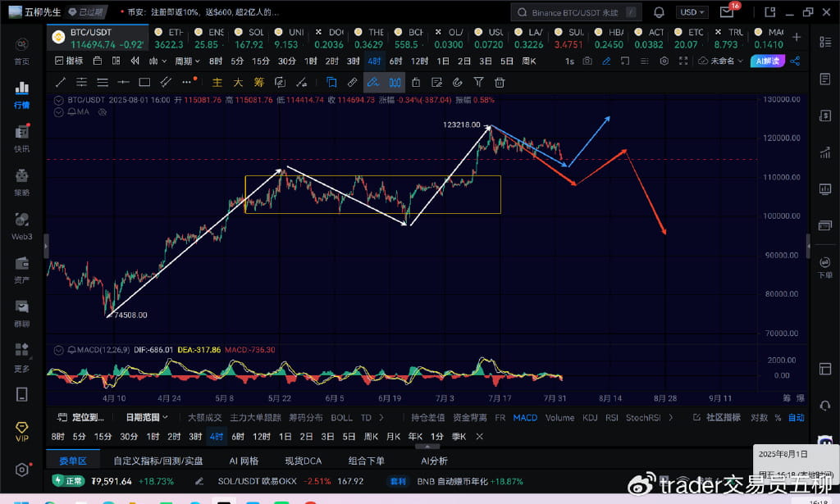Viewport: 840px width, 504px height.
Task: Click the chart settings gear icon
Action: click(664, 61)
